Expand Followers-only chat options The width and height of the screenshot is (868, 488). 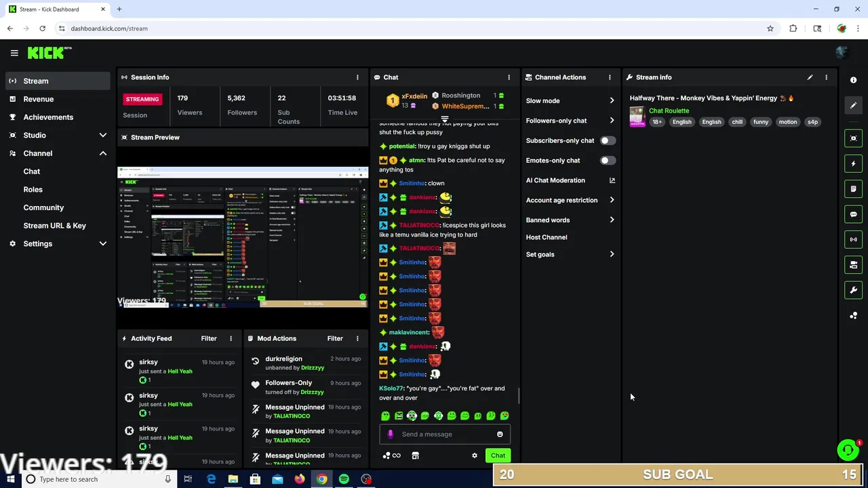click(612, 121)
